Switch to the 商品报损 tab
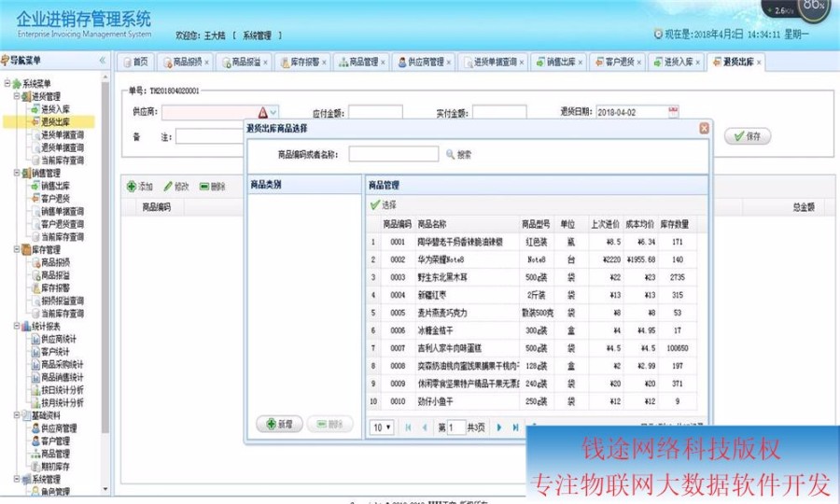840x504 pixels. click(x=184, y=63)
